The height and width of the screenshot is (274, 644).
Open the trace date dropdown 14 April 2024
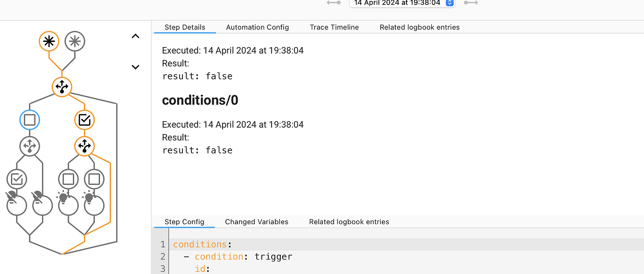coord(402,3)
